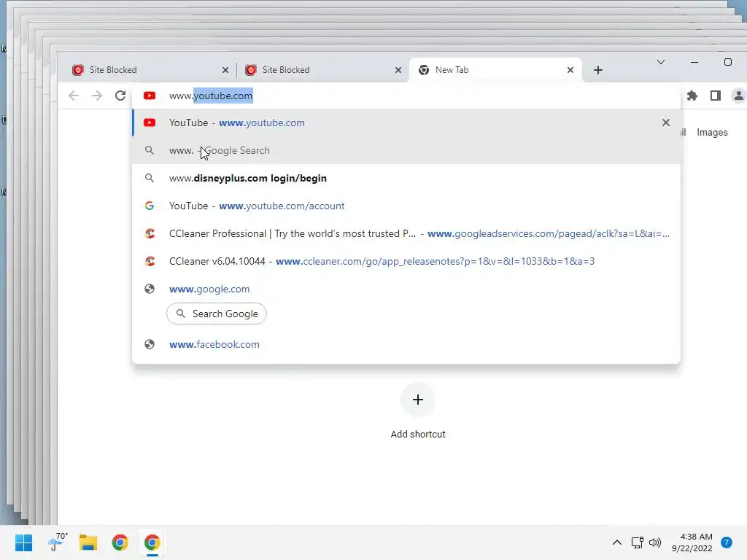Switch to the first Site Blocked tab
The height and width of the screenshot is (560, 747).
click(150, 70)
